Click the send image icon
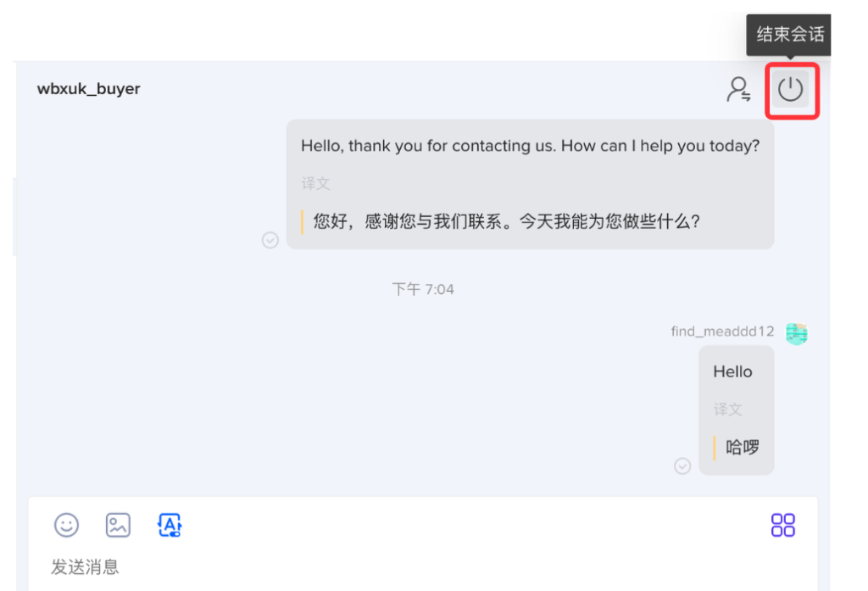The width and height of the screenshot is (868, 591). tap(118, 525)
